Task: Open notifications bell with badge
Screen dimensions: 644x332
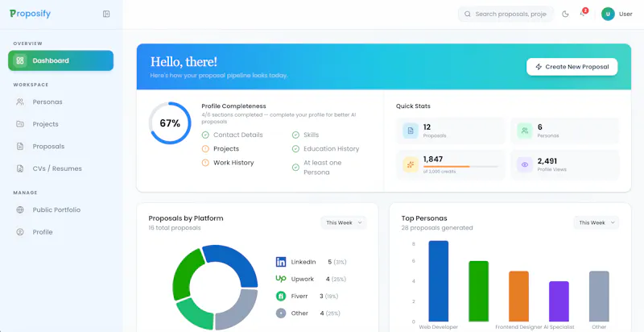Action: (583, 13)
